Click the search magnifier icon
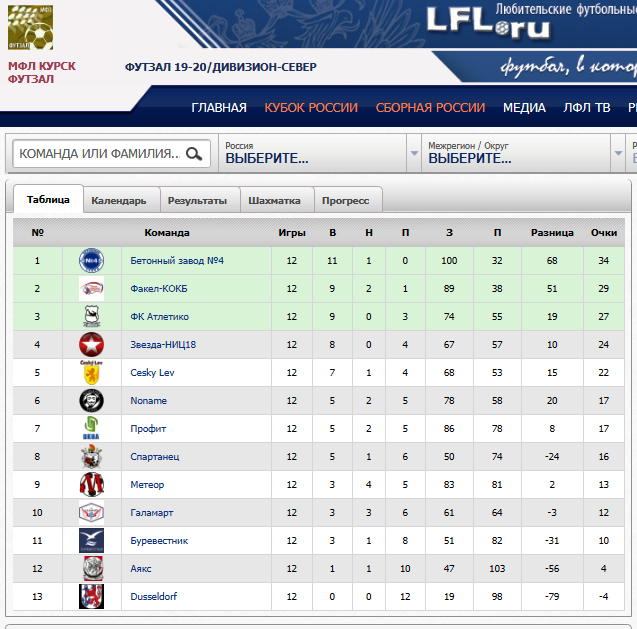The image size is (637, 629). [x=195, y=154]
